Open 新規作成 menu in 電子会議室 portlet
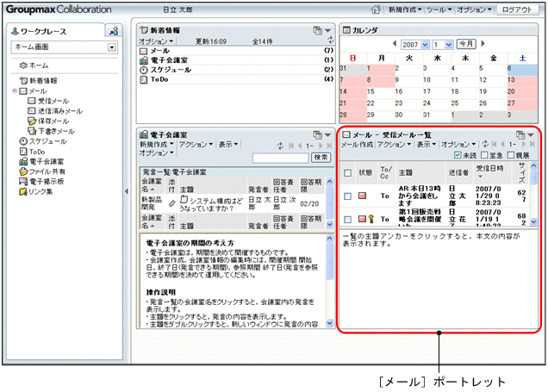The image size is (548, 392). pos(157,144)
